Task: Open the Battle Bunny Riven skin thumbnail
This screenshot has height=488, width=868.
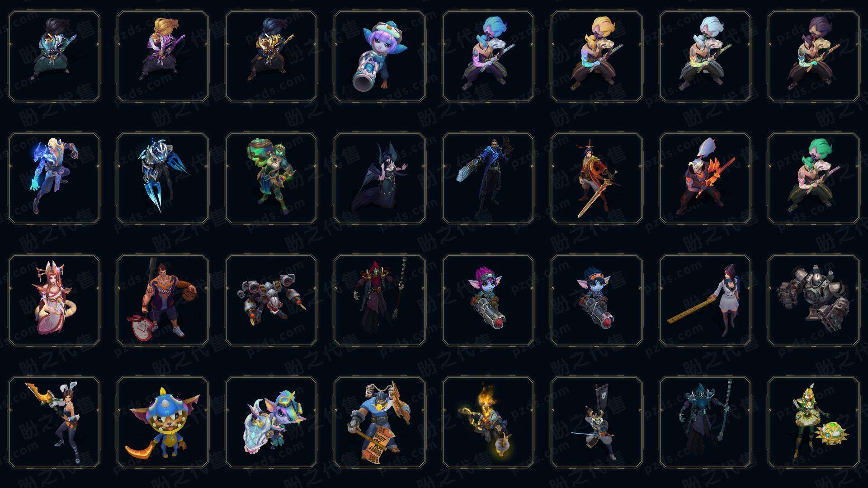Action: [x=54, y=422]
